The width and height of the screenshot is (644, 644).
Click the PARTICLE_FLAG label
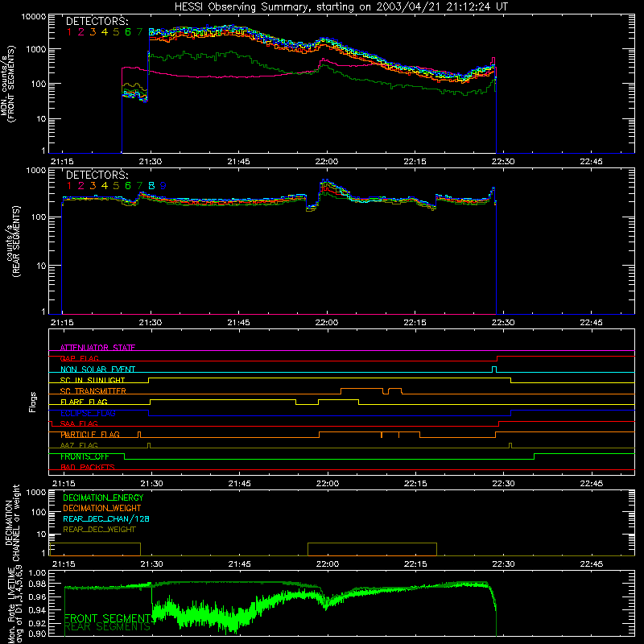tap(90, 434)
